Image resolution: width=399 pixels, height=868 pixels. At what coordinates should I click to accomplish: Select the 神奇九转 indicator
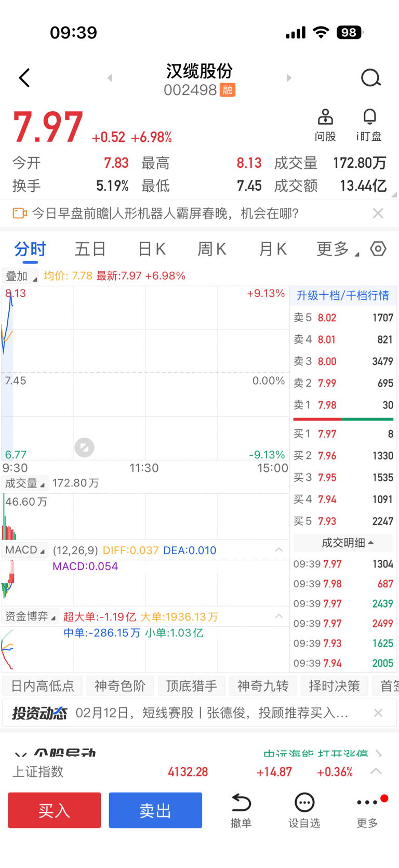(x=263, y=686)
